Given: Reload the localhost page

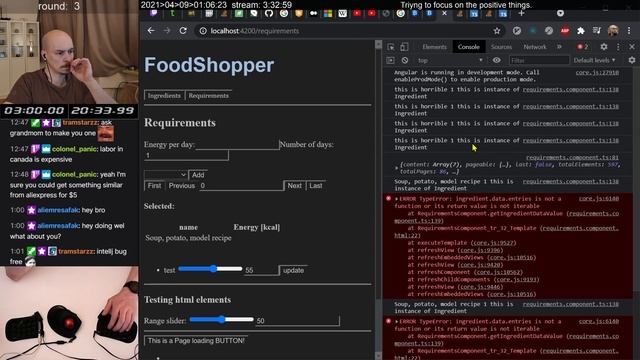Looking at the screenshot, I should (x=183, y=31).
